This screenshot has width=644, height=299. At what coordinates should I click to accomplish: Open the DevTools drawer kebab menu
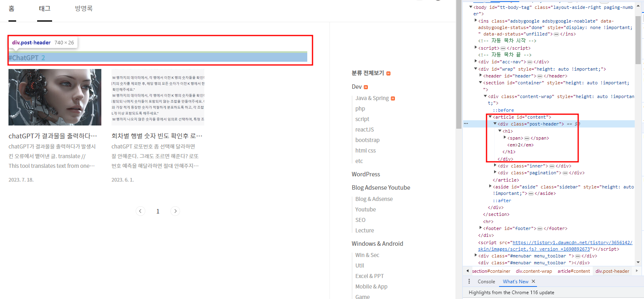[469, 282]
